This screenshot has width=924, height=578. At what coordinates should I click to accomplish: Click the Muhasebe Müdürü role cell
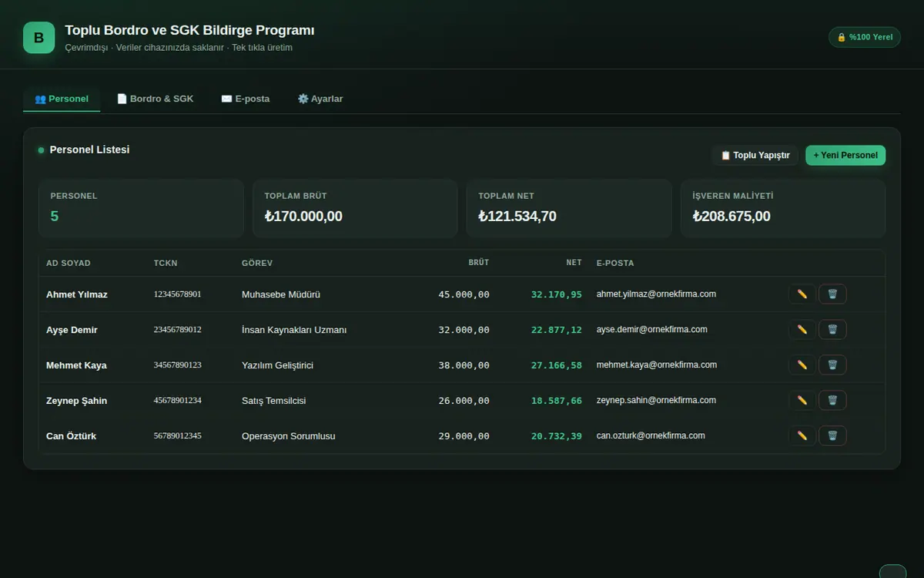coord(281,294)
